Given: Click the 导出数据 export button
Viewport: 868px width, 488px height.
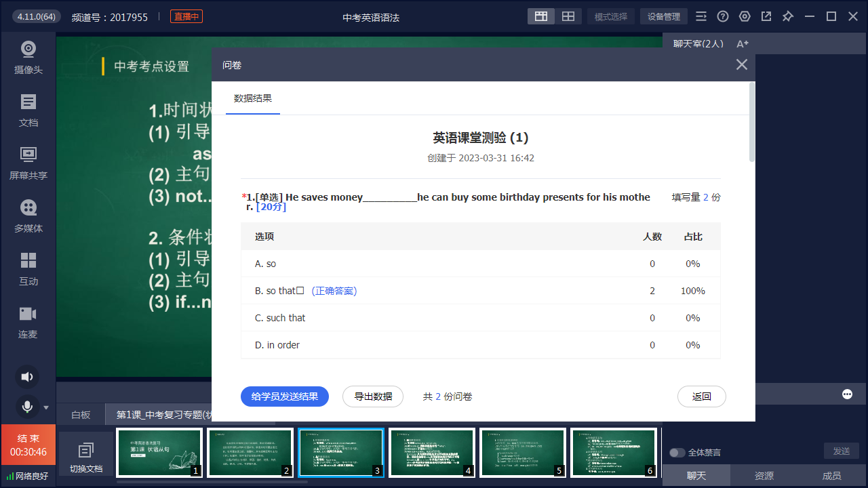Looking at the screenshot, I should click(373, 396).
